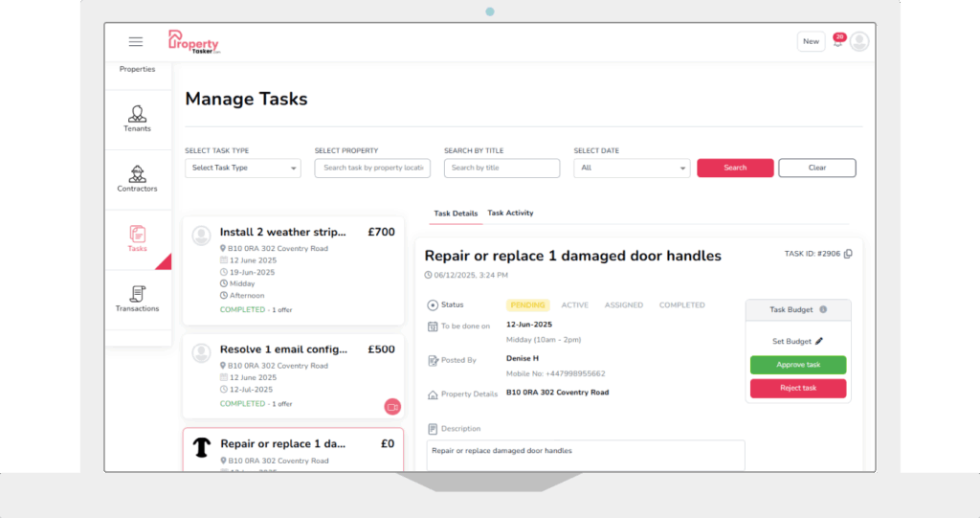Copy the task ID #2906
This screenshot has width=980, height=518.
(848, 254)
